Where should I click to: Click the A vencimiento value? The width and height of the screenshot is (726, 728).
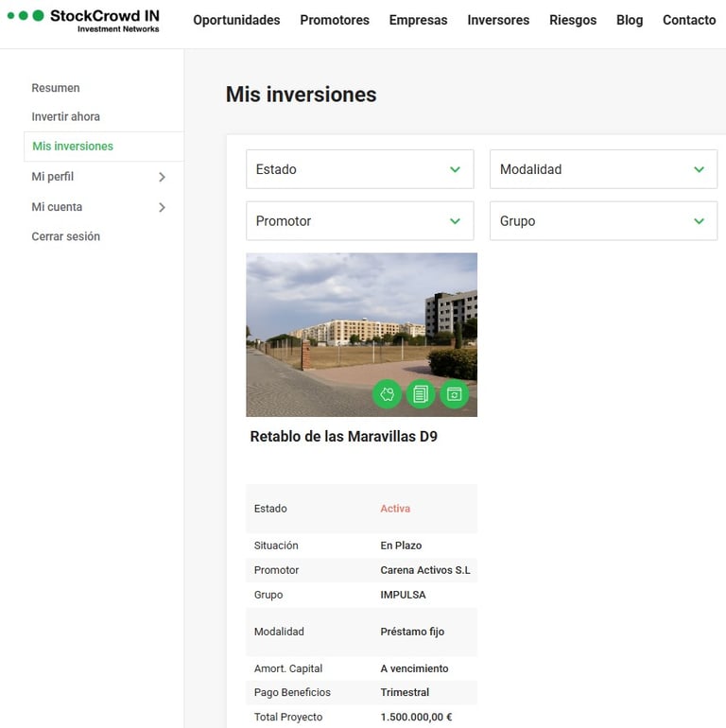(x=414, y=668)
